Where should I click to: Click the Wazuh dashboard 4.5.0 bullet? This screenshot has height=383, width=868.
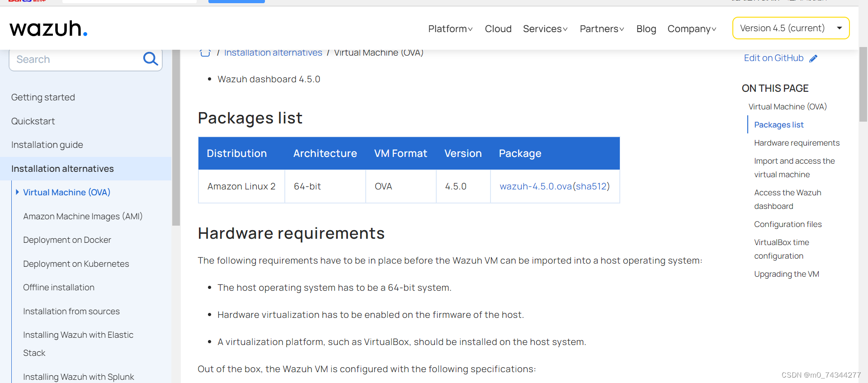tap(269, 79)
